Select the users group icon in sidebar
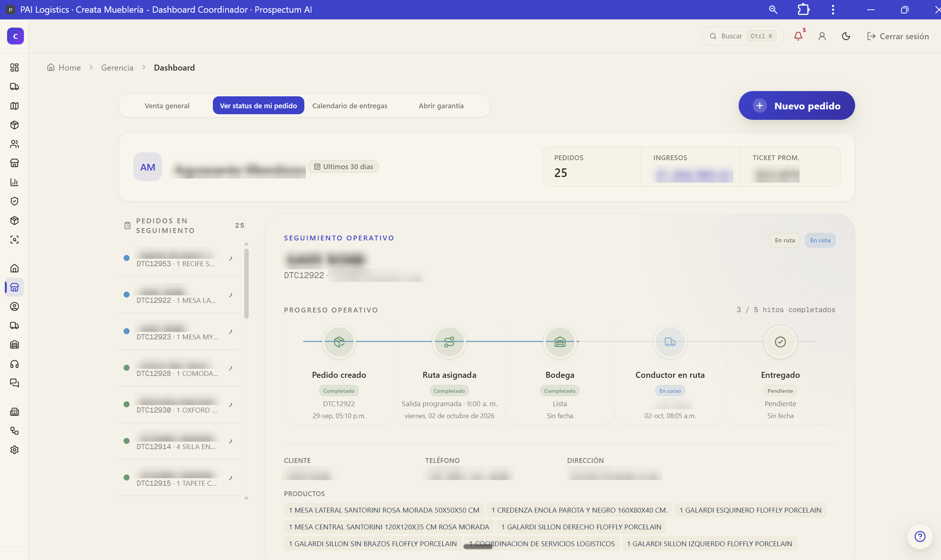941x560 pixels. tap(14, 144)
